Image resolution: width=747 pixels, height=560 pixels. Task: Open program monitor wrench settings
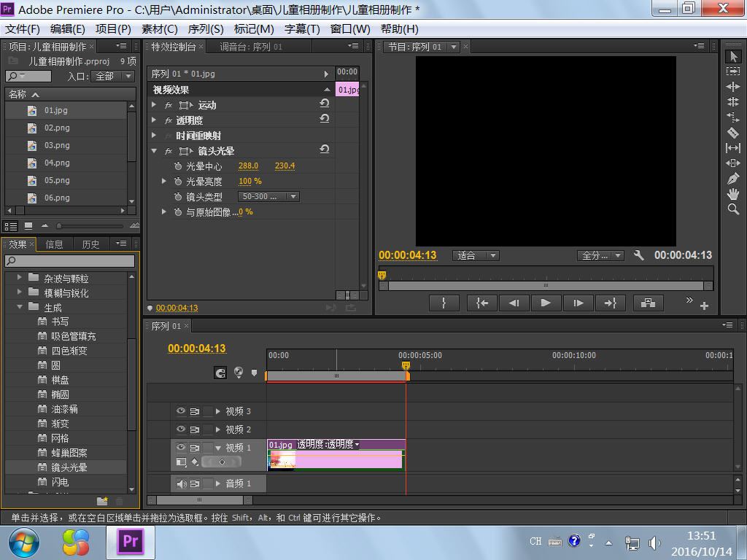tap(639, 255)
